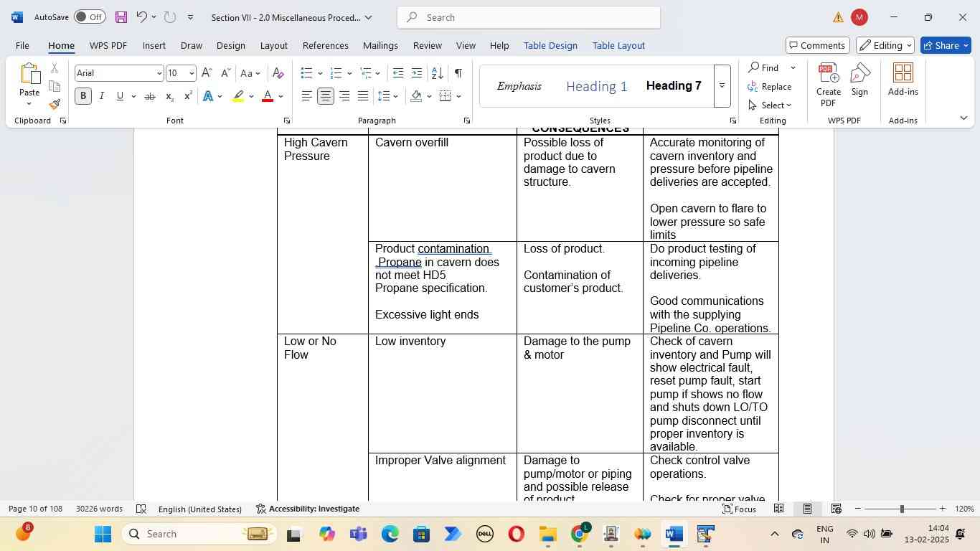Switch to Insert tab
The image size is (980, 551).
(x=154, y=45)
